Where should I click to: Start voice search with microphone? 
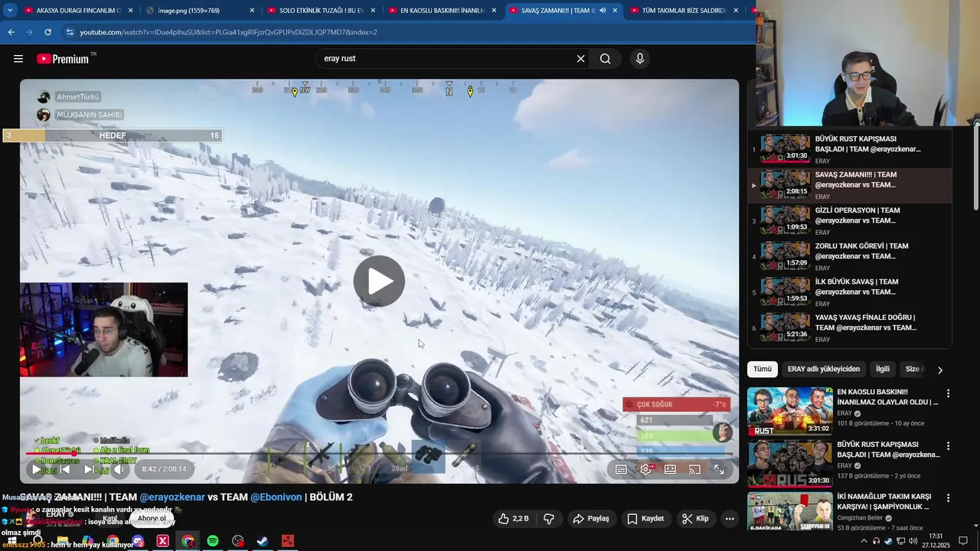(x=640, y=59)
